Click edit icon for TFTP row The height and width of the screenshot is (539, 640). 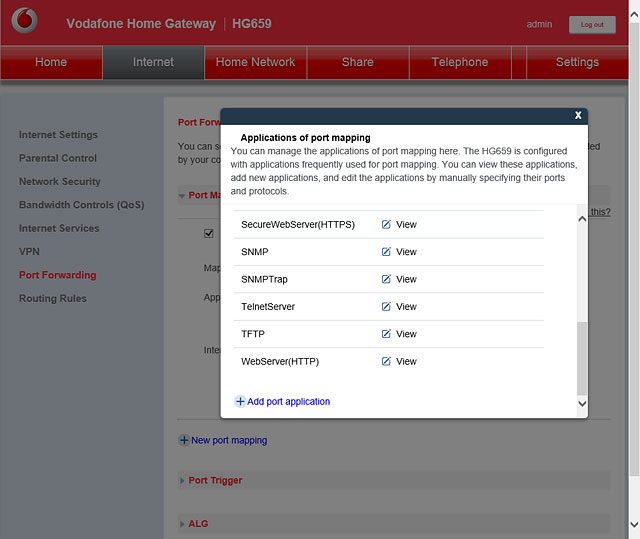click(386, 334)
